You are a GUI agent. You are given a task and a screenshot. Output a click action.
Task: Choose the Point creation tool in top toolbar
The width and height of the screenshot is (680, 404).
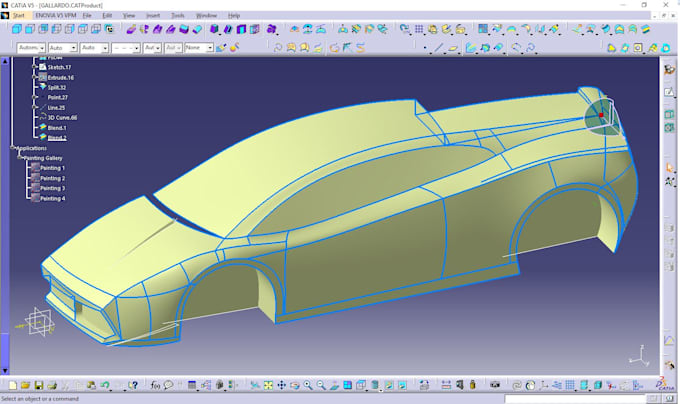click(x=425, y=48)
